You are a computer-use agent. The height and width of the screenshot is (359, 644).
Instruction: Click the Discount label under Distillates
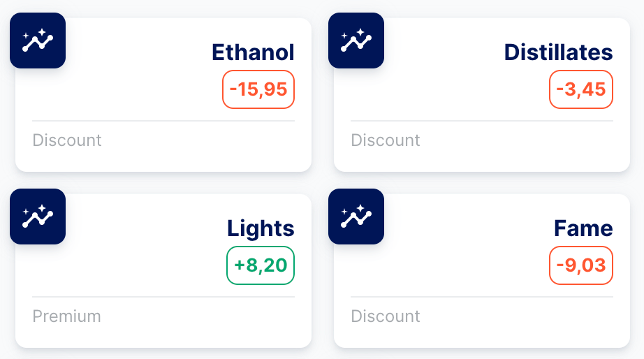pos(386,140)
